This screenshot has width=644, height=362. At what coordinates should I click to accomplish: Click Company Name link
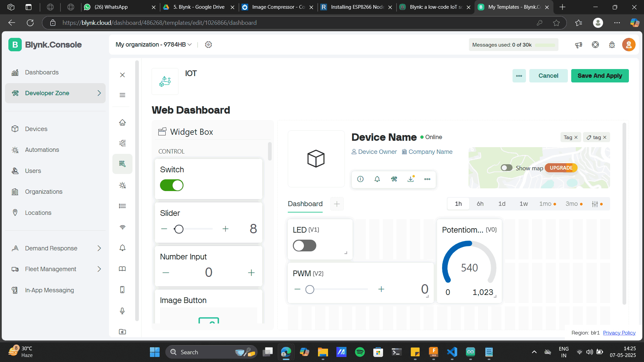pyautogui.click(x=427, y=152)
